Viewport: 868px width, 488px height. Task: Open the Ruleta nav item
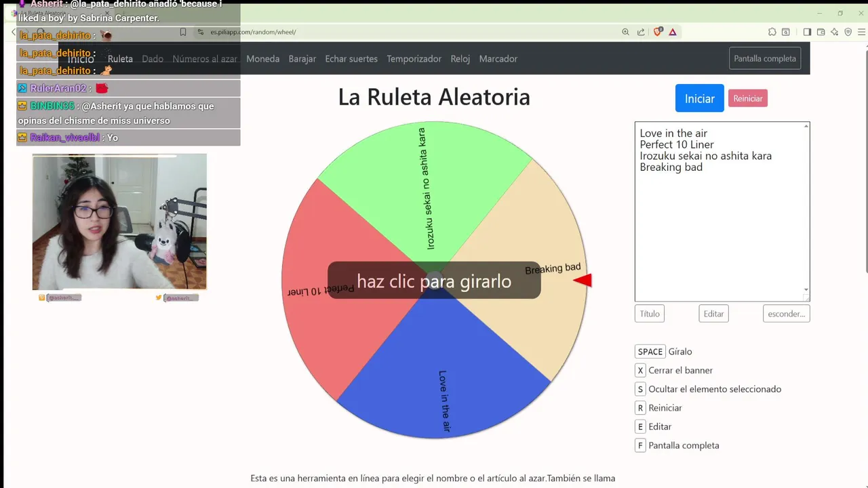click(x=120, y=59)
